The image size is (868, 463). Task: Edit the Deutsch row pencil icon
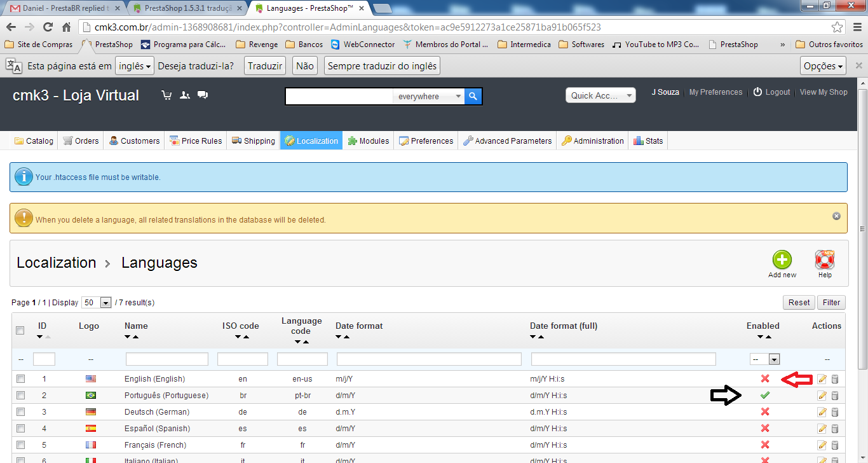(822, 412)
